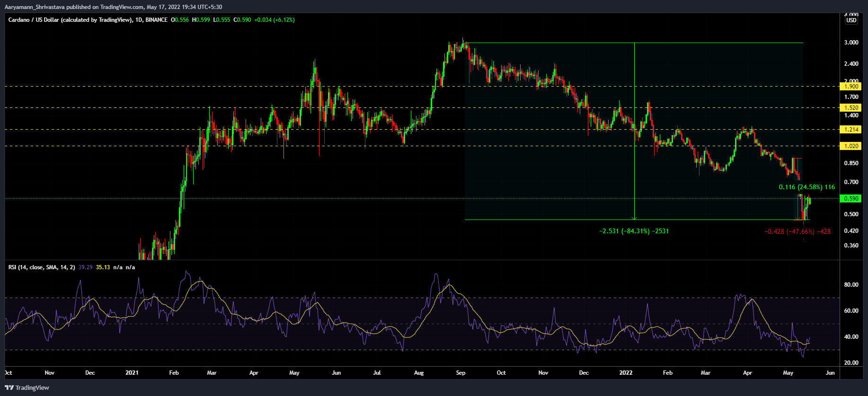
Task: Click the 1.400 price axis value
Action: tap(851, 115)
